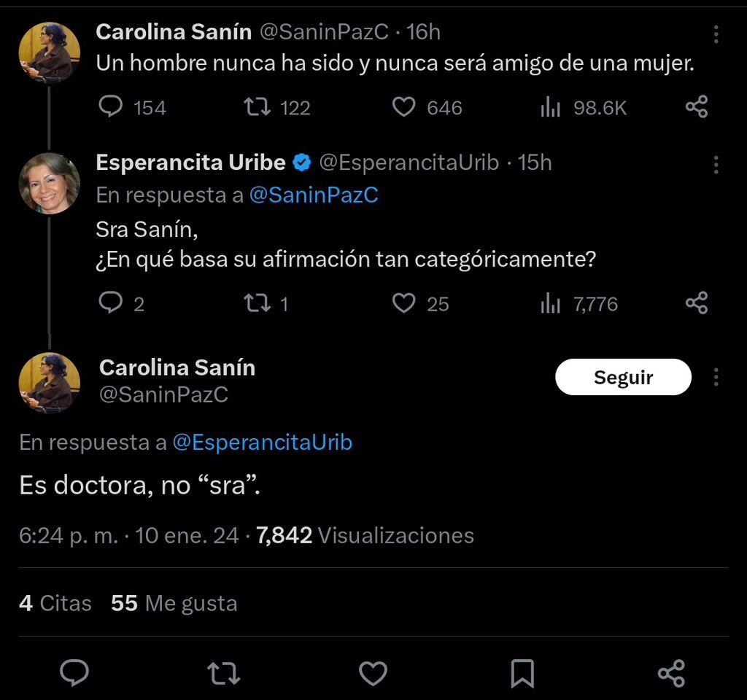Reply to Carolina Sanín's first tweet
This screenshot has height=700, width=747.
[x=111, y=107]
